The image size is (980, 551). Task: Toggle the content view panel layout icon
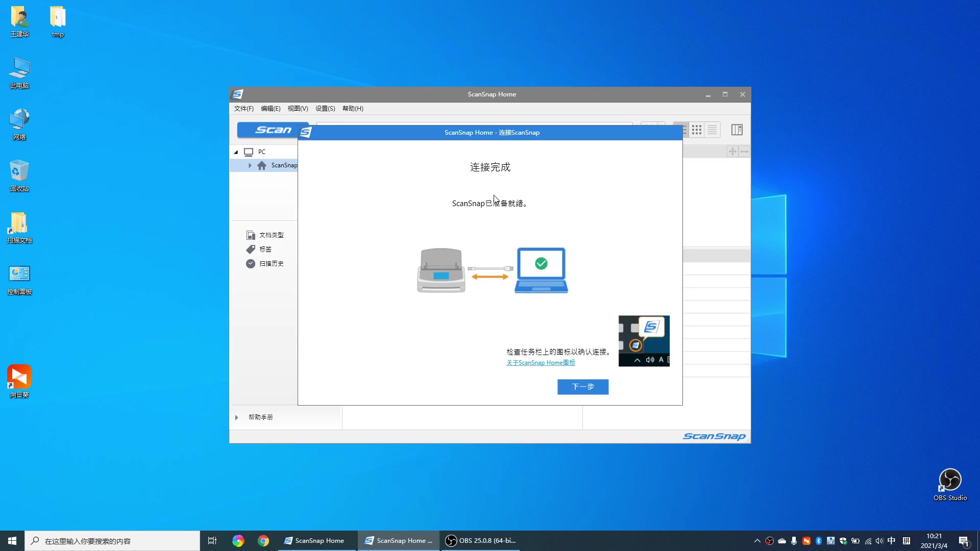click(737, 130)
